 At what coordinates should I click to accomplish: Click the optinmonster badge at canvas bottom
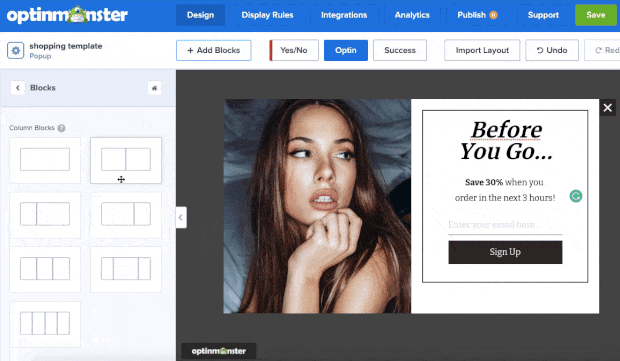219,351
